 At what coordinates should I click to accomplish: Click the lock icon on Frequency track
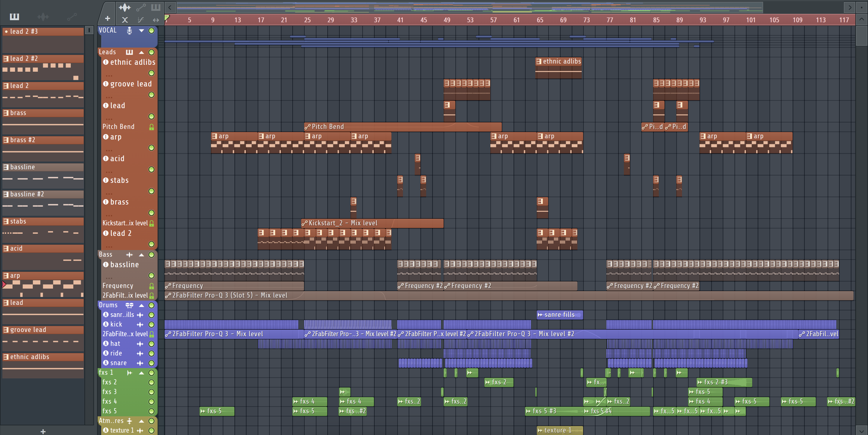point(152,286)
